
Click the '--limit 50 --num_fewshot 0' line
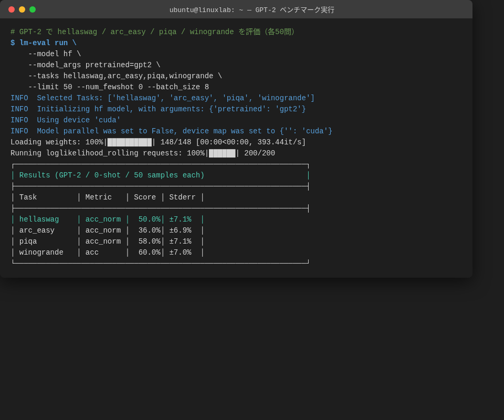pyautogui.click(x=119, y=87)
